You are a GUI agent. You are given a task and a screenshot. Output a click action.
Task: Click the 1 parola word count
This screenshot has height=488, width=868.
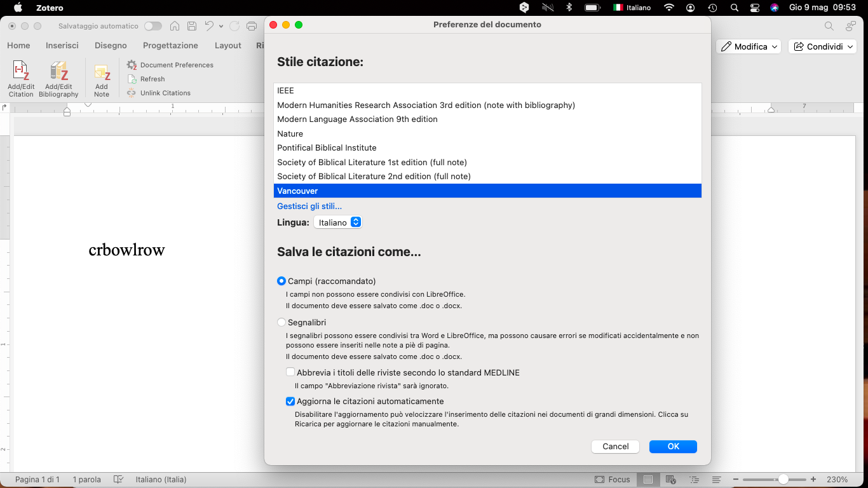(x=86, y=480)
